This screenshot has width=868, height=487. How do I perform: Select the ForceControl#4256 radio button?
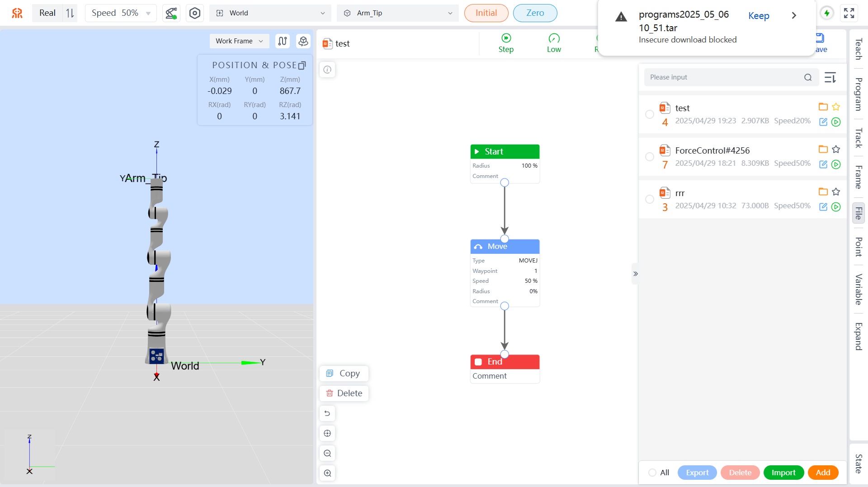650,157
